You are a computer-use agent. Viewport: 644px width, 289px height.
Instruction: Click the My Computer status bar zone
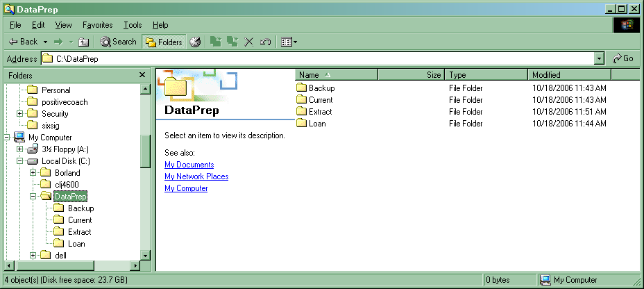[x=590, y=280]
